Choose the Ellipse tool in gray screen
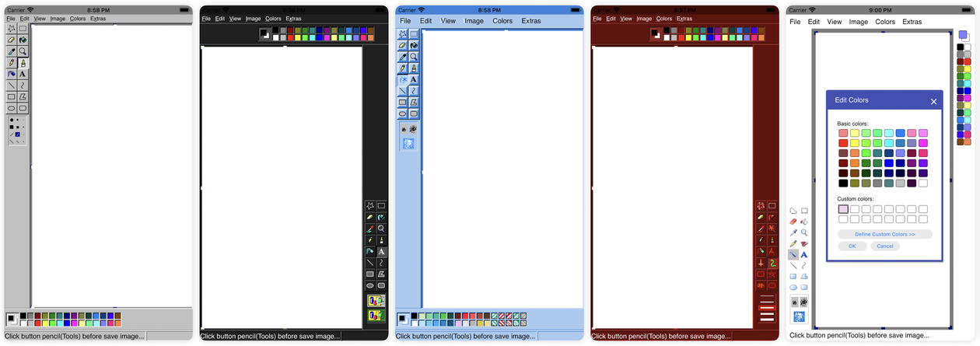Viewport: 980px width, 346px height. [11, 108]
